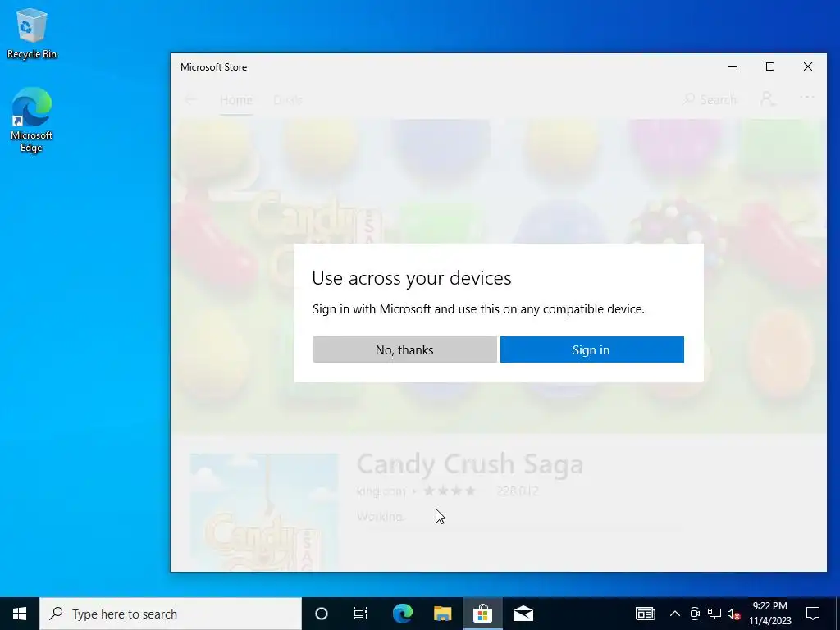Open News and interests taskbar icon
This screenshot has width=840, height=630.
tap(645, 614)
